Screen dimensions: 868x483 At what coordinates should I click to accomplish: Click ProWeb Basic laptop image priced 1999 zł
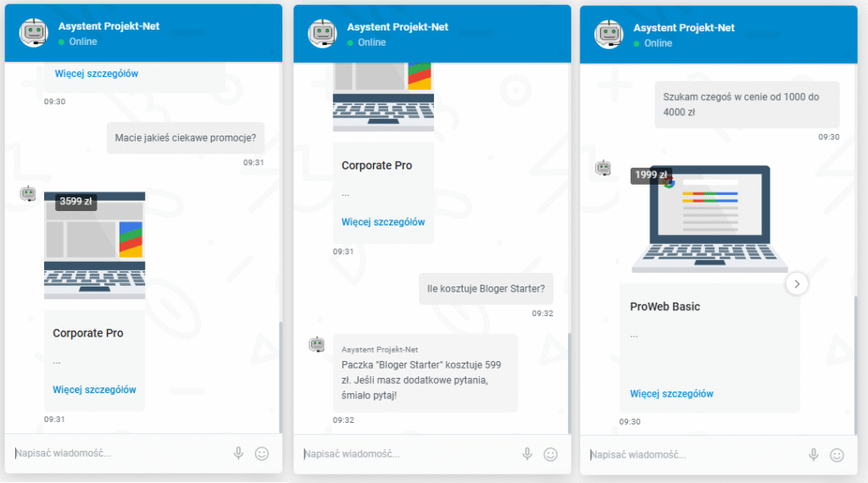click(709, 219)
